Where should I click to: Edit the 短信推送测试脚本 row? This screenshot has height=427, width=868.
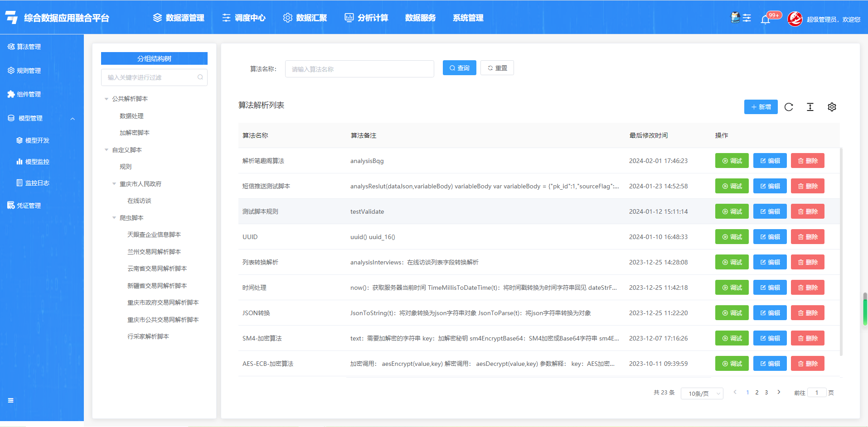pos(770,186)
